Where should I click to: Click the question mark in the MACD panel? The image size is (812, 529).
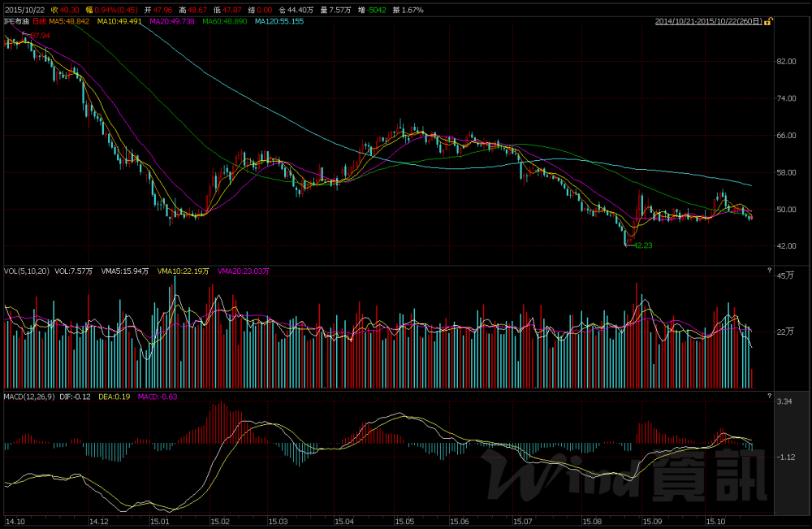click(768, 396)
